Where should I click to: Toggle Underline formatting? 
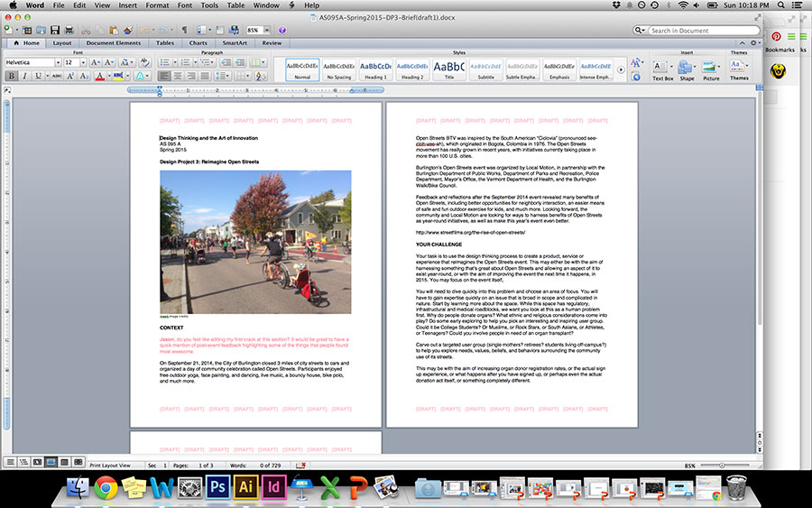38,76
